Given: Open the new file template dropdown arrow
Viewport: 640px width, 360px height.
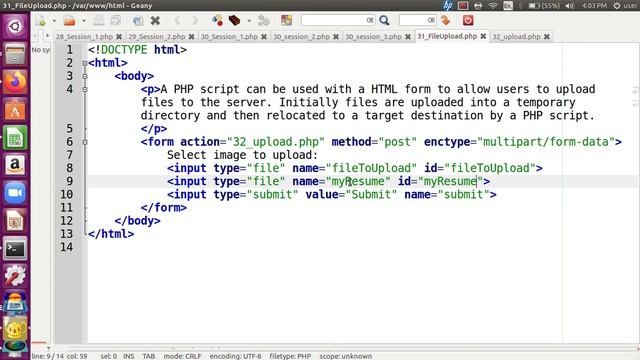Looking at the screenshot, I should coord(54,20).
